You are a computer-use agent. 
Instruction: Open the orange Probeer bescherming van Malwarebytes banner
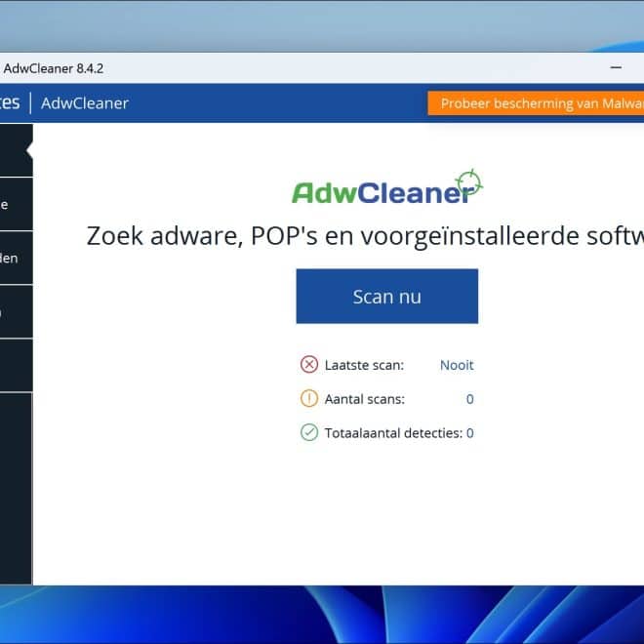[x=536, y=103]
